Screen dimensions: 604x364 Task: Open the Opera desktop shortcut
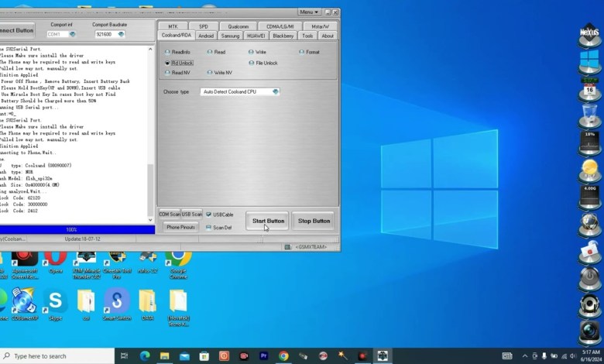(56, 263)
